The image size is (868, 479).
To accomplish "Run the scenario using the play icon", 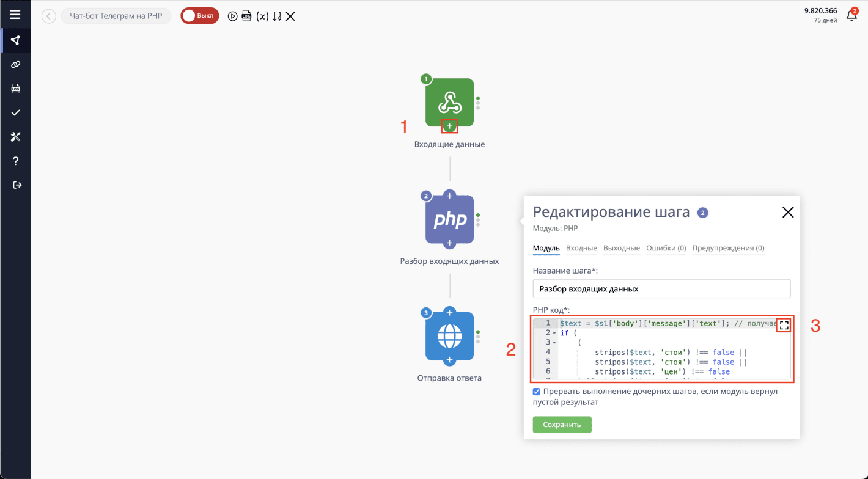I will [232, 16].
